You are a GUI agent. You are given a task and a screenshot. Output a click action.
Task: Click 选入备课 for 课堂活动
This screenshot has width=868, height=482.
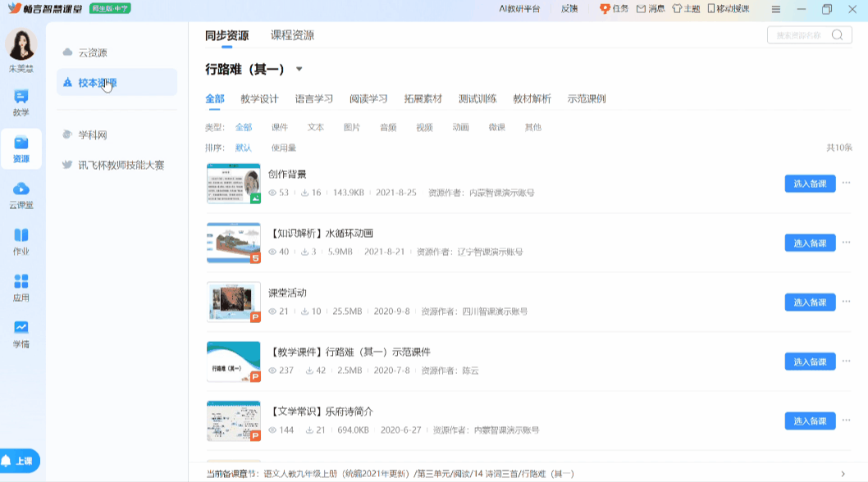(x=810, y=302)
